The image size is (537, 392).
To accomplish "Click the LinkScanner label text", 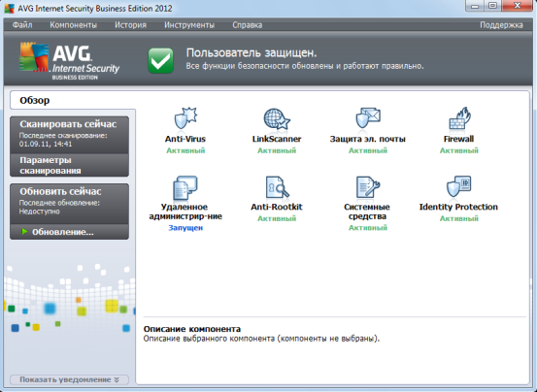I will click(x=277, y=139).
